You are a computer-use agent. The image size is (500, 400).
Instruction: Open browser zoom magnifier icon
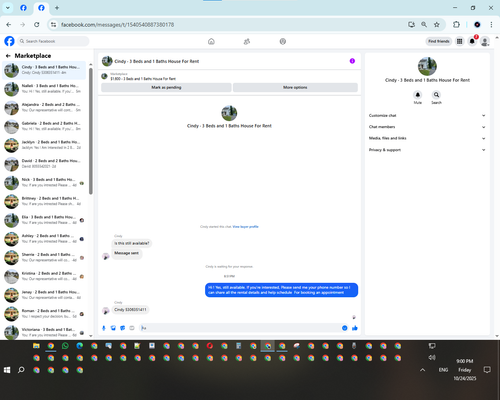click(x=424, y=25)
